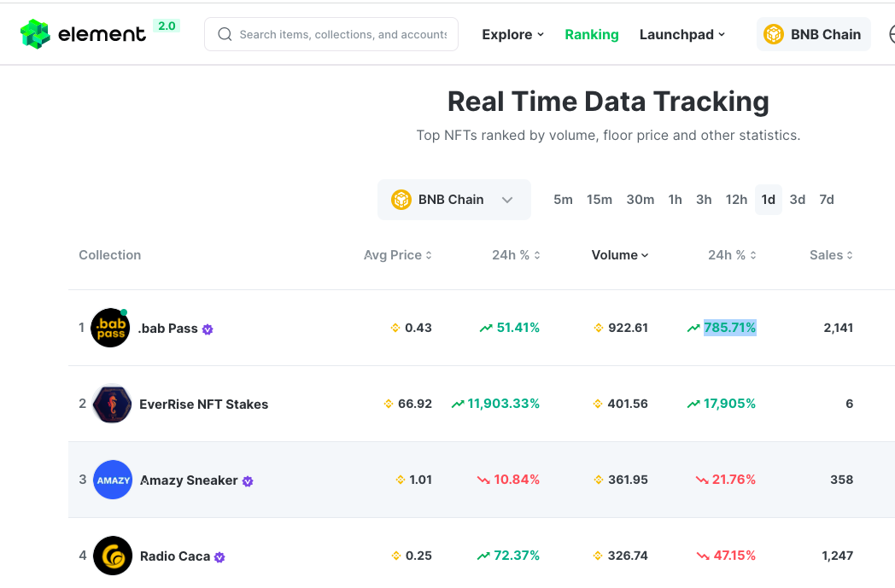Open the Radio Caca collection link
The image size is (895, 588).
click(x=175, y=556)
